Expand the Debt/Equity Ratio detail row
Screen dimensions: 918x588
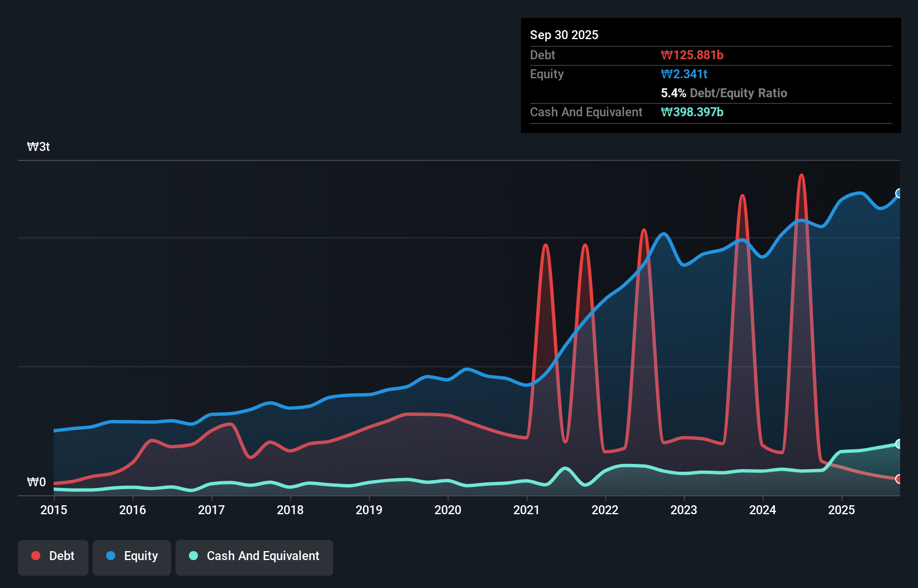(x=725, y=93)
